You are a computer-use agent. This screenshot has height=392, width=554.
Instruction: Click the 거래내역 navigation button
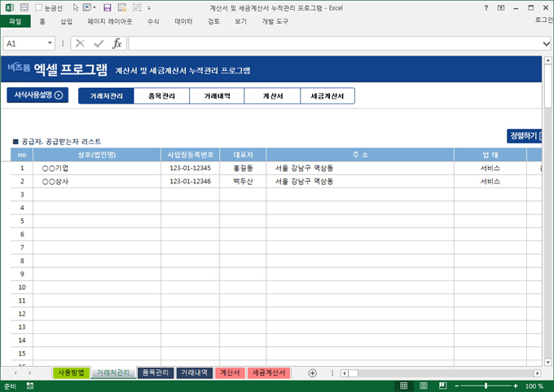(x=217, y=96)
